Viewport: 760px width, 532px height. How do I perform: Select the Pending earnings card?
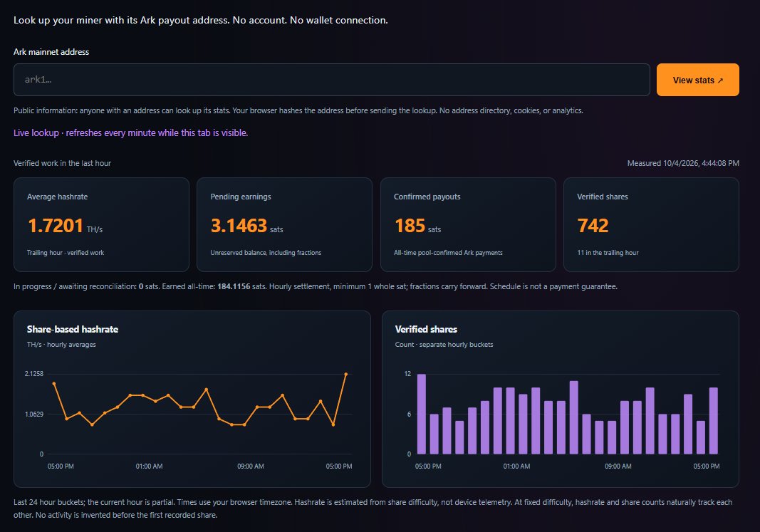284,224
